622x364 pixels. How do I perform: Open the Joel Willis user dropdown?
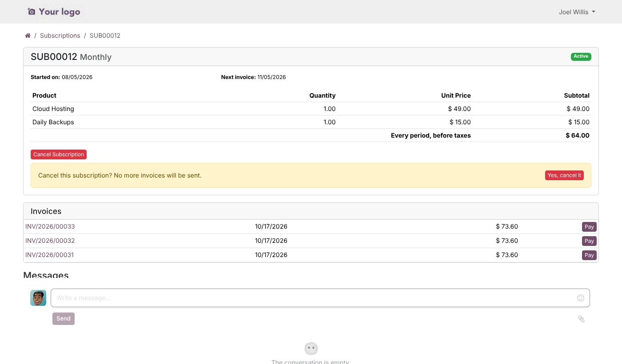pos(577,12)
